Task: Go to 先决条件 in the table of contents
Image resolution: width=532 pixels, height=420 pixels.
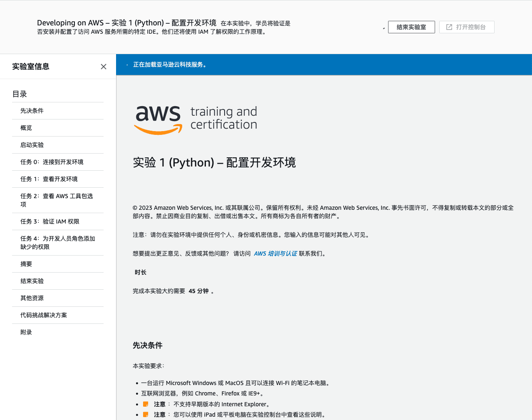Action: [x=32, y=111]
